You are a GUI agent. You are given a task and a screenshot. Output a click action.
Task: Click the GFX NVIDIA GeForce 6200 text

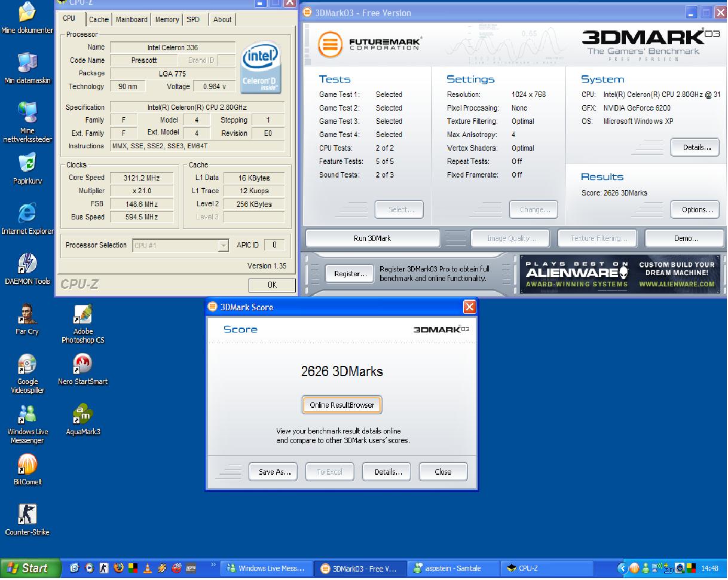click(x=626, y=108)
